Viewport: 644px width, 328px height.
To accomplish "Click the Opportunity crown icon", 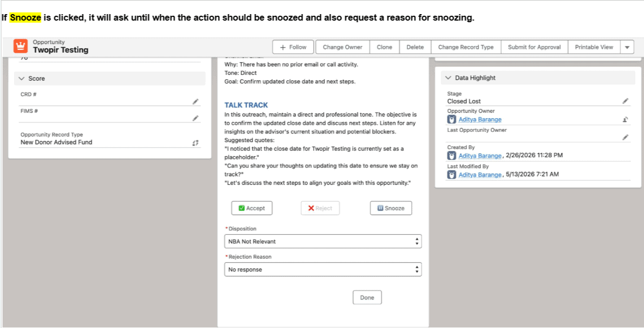I will (x=20, y=46).
